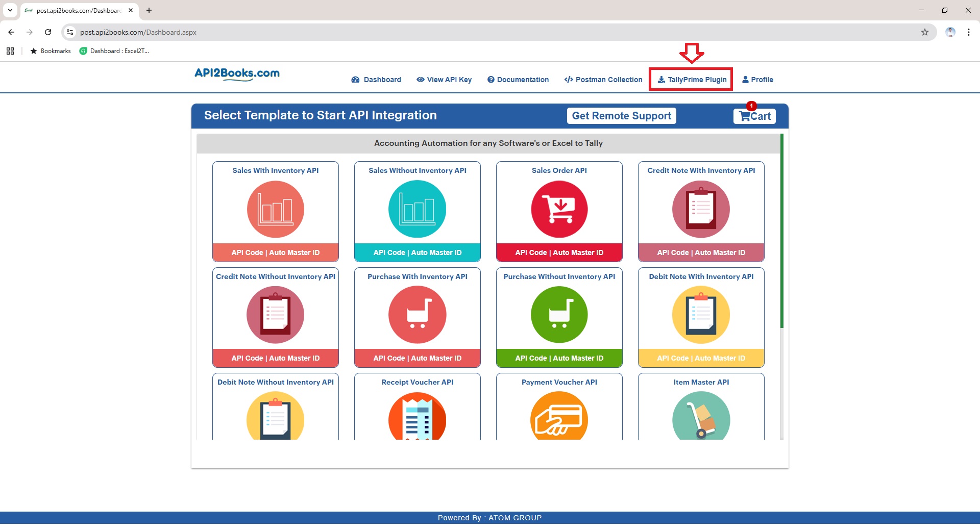Reload the page

click(48, 32)
